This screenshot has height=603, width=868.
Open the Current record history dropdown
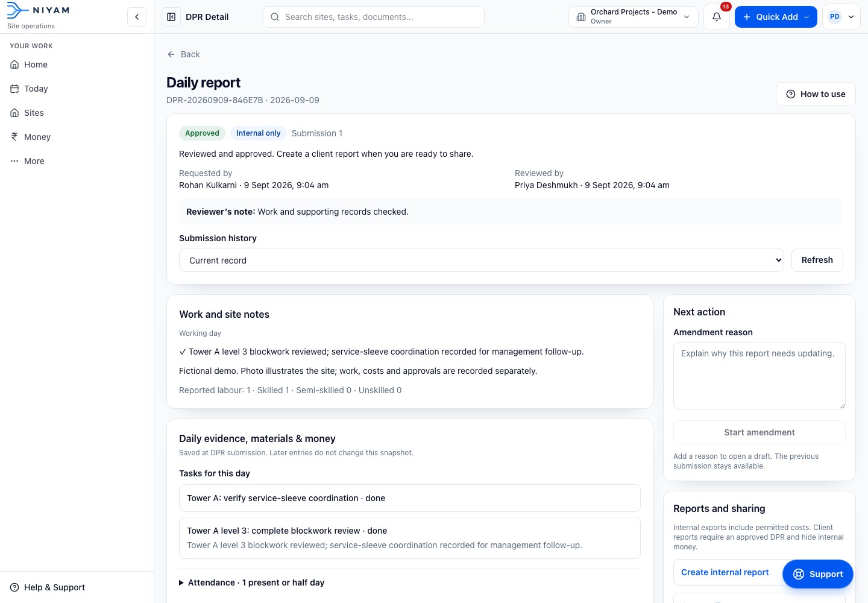(482, 260)
